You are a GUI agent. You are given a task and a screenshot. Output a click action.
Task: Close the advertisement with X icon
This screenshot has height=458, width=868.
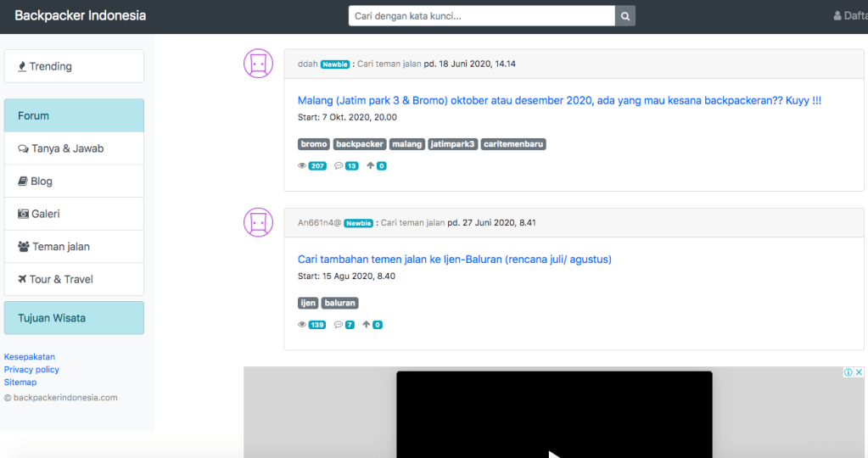click(x=859, y=372)
